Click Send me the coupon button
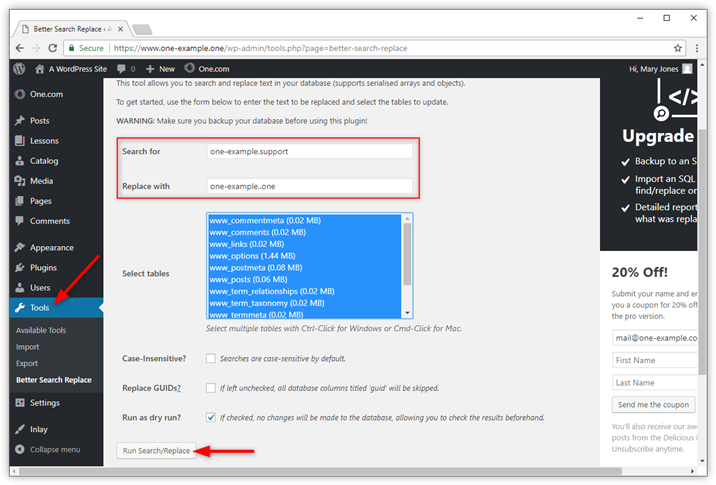716x485 pixels. pyautogui.click(x=653, y=405)
